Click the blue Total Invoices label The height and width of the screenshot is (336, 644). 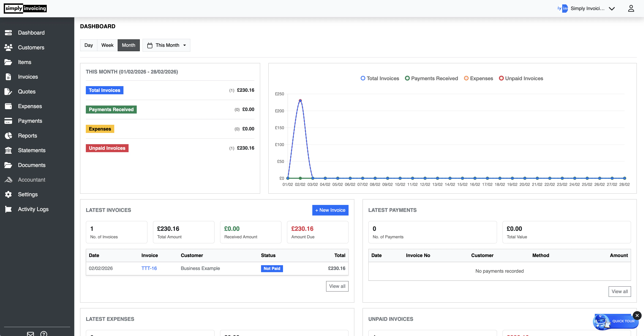(x=105, y=90)
